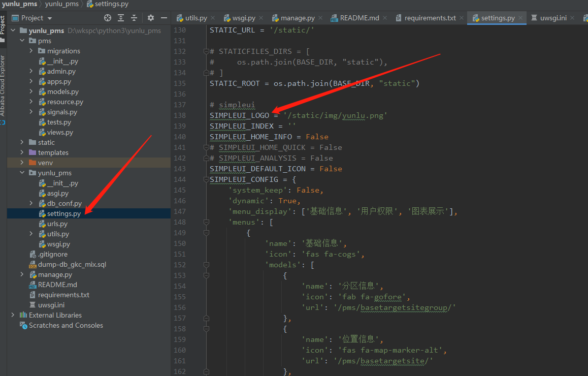Collapse the yunlu_pms root project node
Screen dimensions: 588x376
[x=13, y=30]
